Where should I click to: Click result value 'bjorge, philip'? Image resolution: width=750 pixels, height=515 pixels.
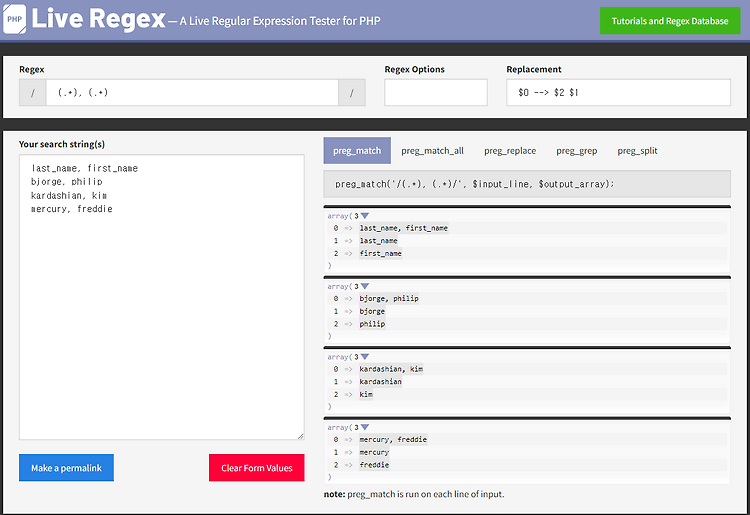(389, 298)
